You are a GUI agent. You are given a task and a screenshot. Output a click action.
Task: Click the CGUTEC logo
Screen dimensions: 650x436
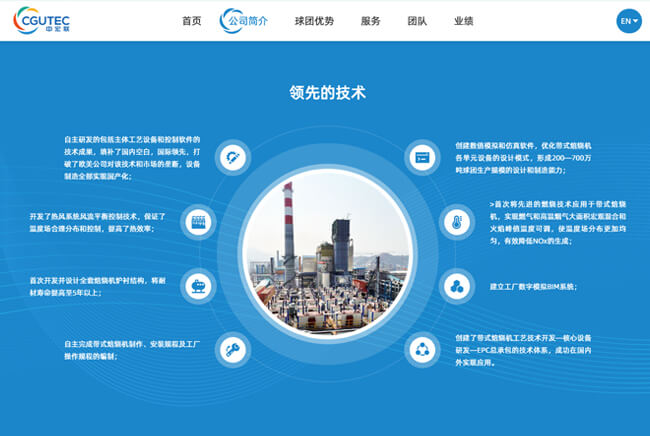coord(47,20)
